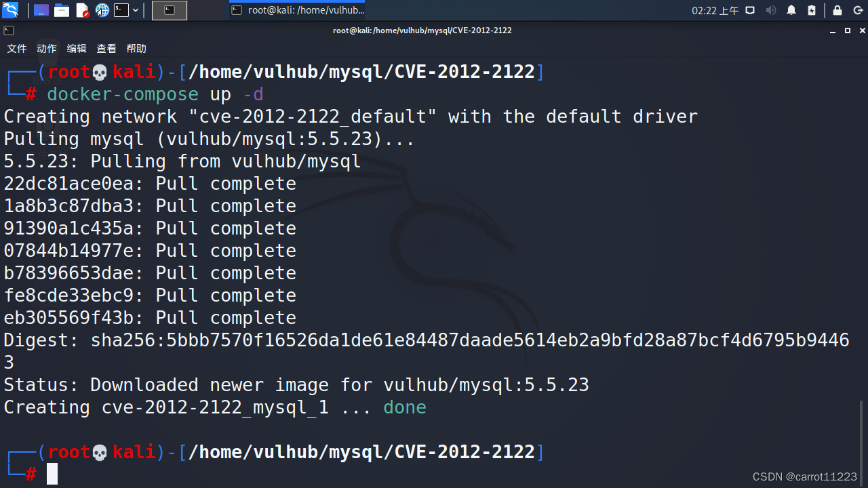This screenshot has width=868, height=488.
Task: Open the text editor from the taskbar
Action: coord(82,9)
